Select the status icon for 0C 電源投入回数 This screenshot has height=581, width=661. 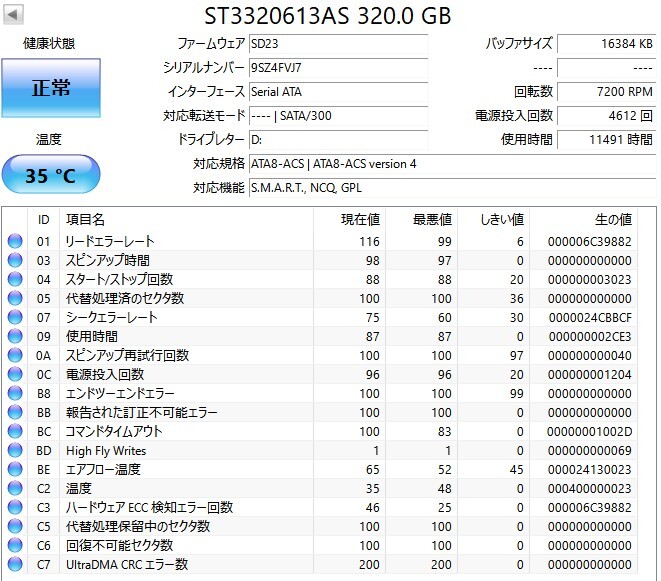[15, 374]
